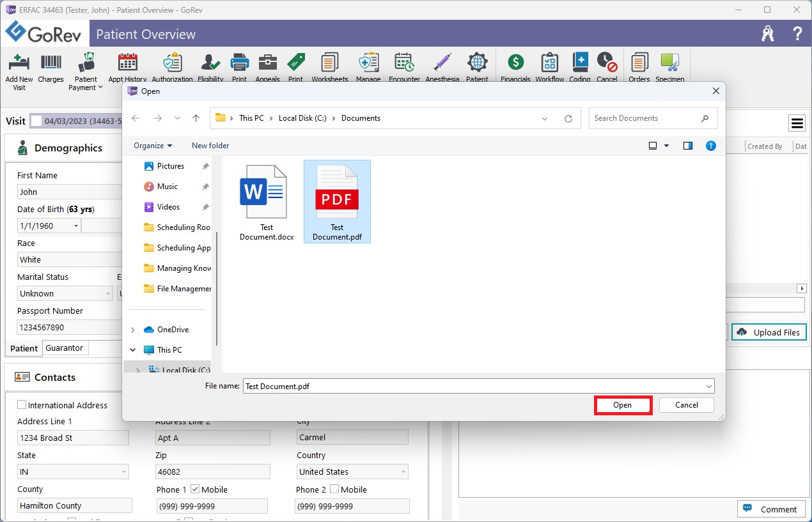Select Music in the navigation pane
The height and width of the screenshot is (522, 812).
point(168,187)
